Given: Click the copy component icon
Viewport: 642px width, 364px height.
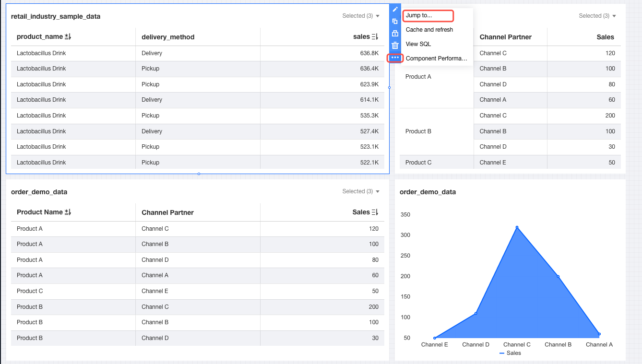Looking at the screenshot, I should coord(395,21).
